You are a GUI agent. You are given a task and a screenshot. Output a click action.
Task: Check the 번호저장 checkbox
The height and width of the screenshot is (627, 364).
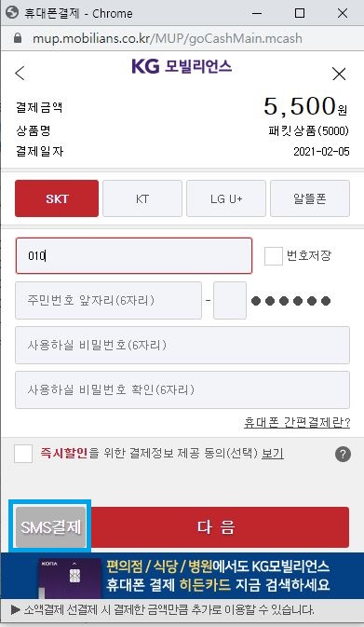[x=274, y=256]
